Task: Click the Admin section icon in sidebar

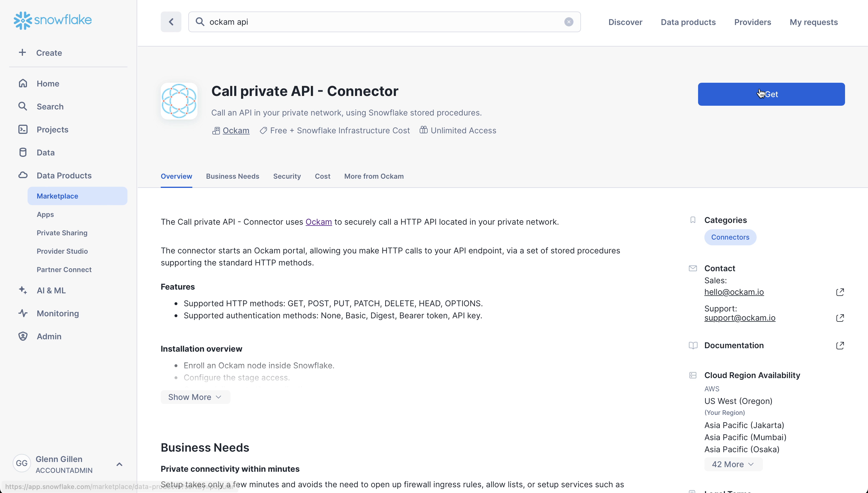Action: point(23,336)
